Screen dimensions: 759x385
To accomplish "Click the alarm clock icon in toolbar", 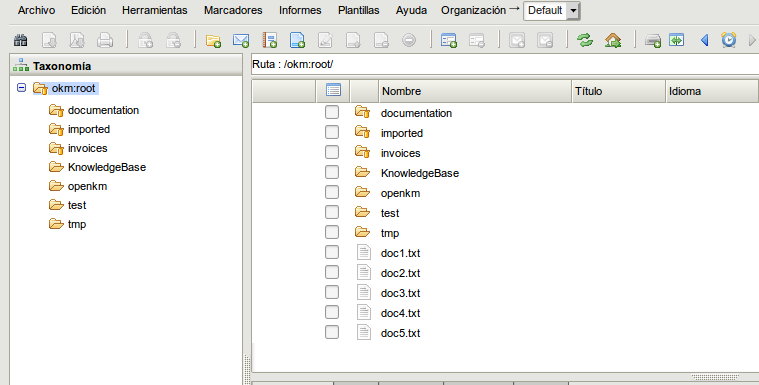I will click(729, 40).
